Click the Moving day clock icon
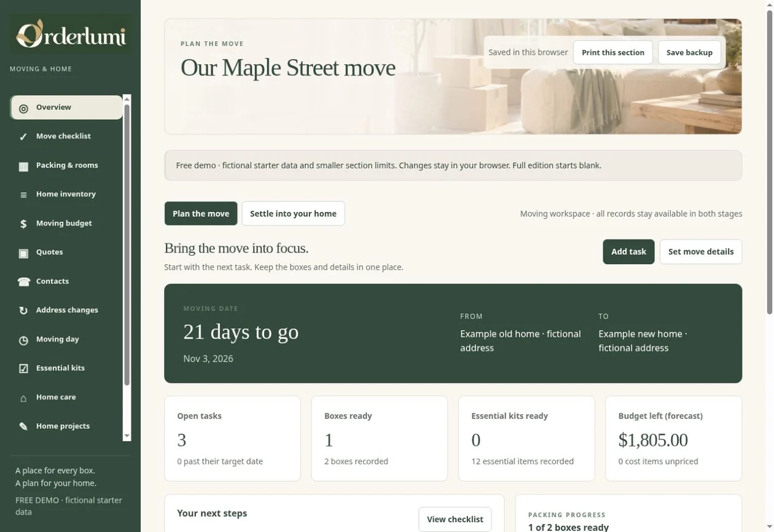Image resolution: width=774 pixels, height=532 pixels. 23,340
